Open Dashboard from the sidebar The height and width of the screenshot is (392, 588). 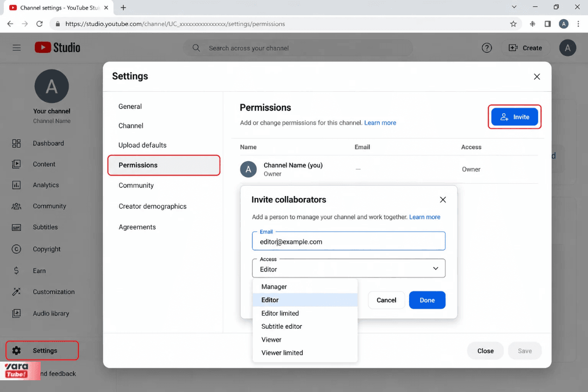click(38, 144)
